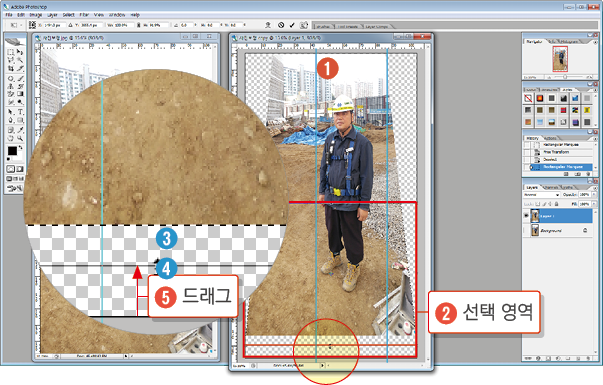The image size is (603, 385).
Task: Click the history panel trash icon
Action: click(x=588, y=174)
